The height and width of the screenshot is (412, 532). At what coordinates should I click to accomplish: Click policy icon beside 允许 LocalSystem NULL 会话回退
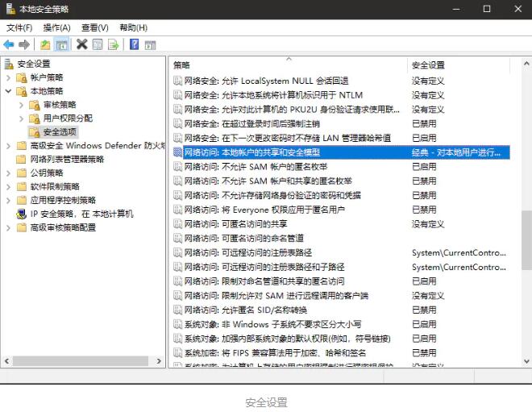178,81
